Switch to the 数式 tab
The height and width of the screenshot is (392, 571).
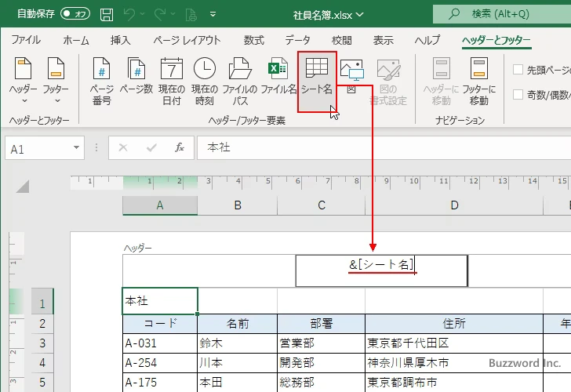(x=254, y=40)
